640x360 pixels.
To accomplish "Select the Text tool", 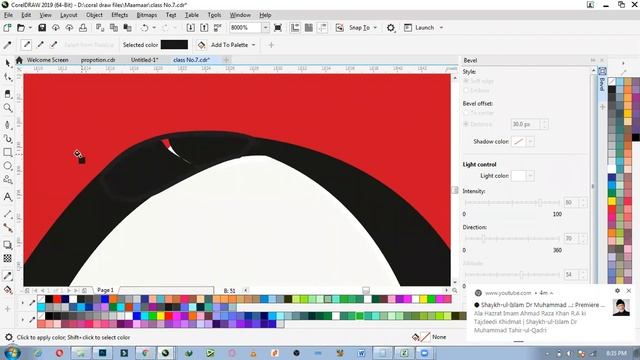I will (x=7, y=197).
